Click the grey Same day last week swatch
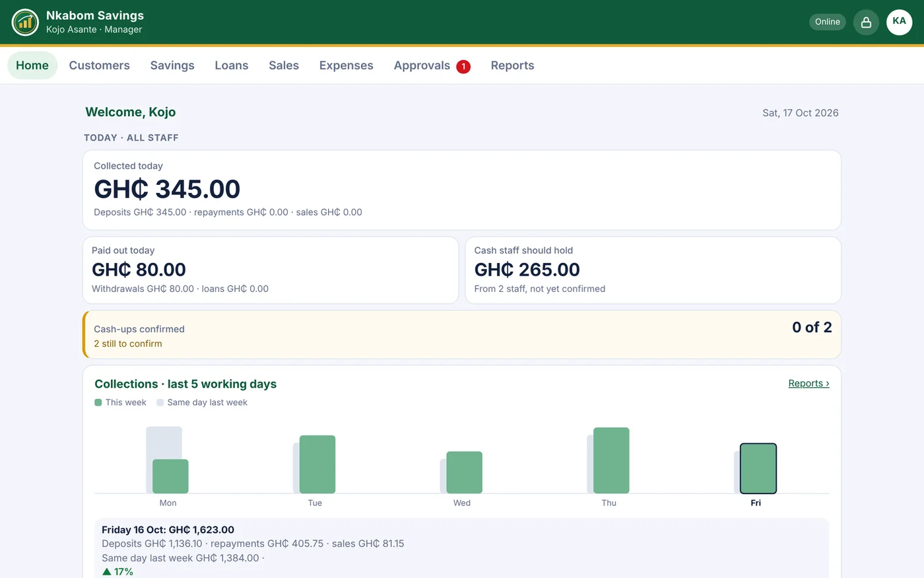Image resolution: width=924 pixels, height=578 pixels. click(160, 402)
